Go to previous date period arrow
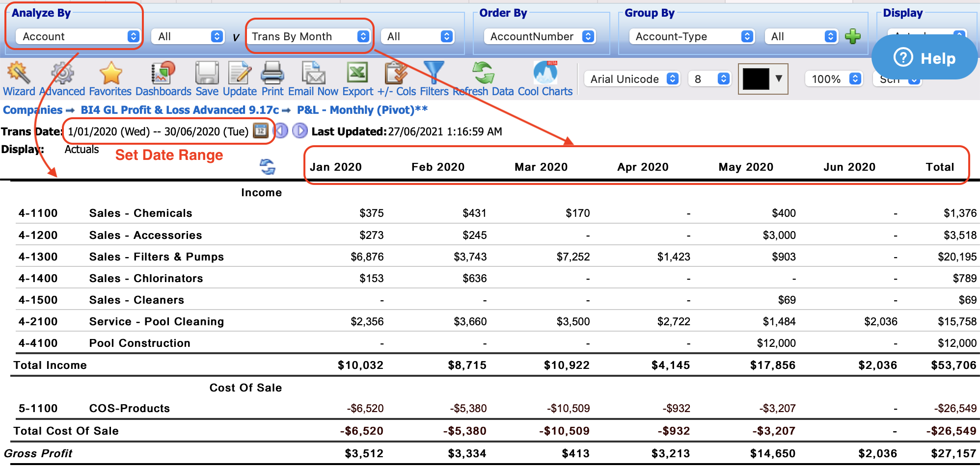 tap(281, 131)
